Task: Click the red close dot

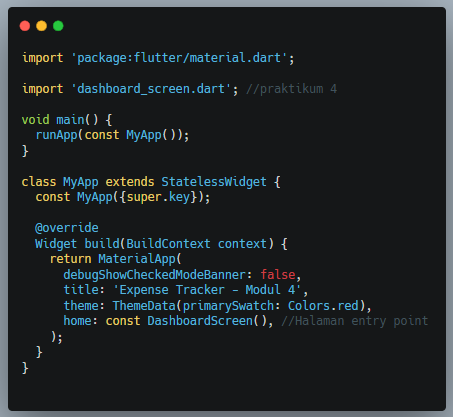Action: 25,26
